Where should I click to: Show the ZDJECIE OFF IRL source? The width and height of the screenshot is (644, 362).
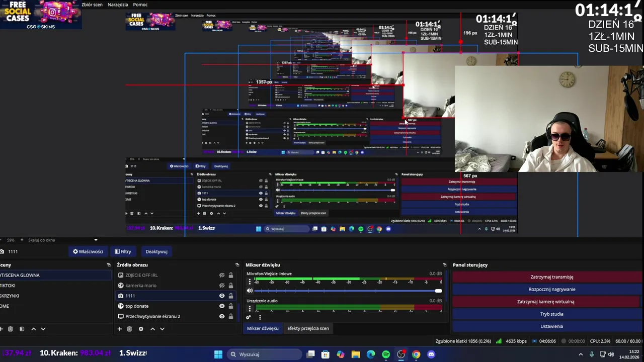coord(222,276)
